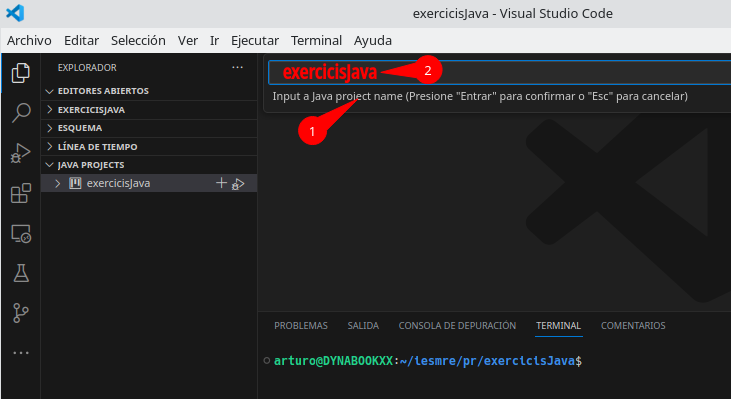
Task: Switch to the PROBLEMAS panel tab
Action: (301, 325)
